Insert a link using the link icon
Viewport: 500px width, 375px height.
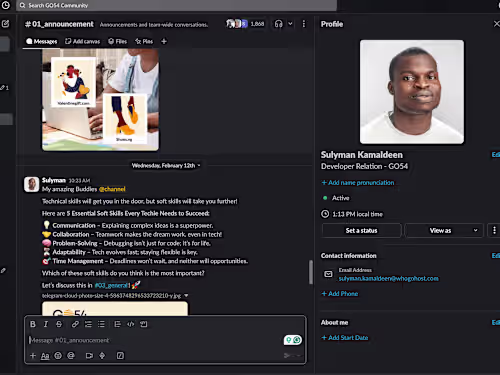pyautogui.click(x=75, y=324)
